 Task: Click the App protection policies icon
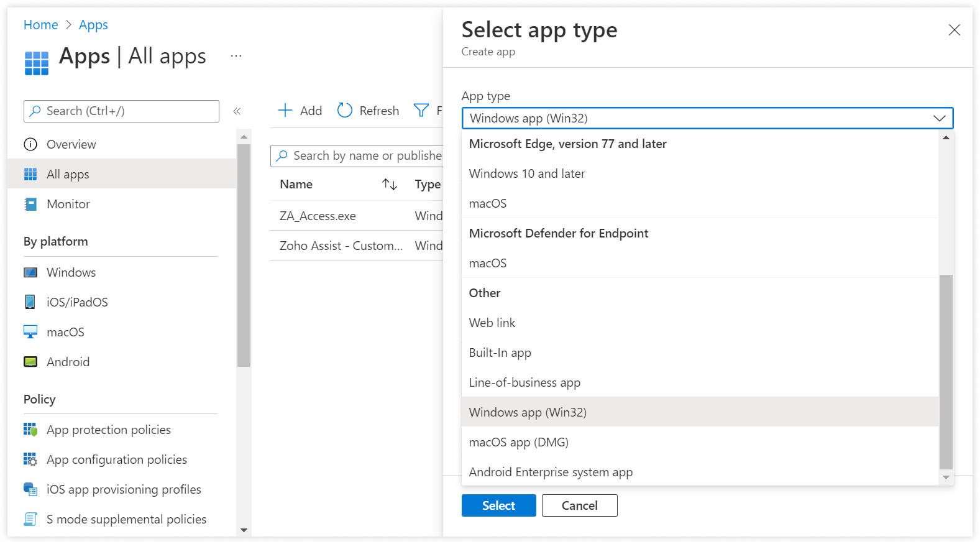tap(30, 430)
